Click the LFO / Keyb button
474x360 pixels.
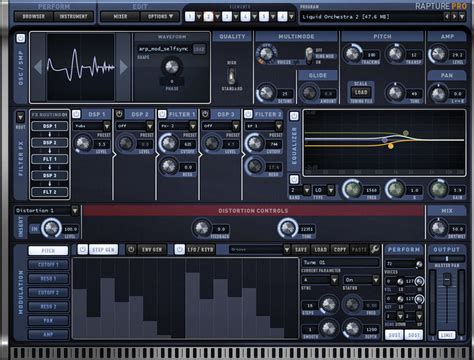pyautogui.click(x=200, y=250)
